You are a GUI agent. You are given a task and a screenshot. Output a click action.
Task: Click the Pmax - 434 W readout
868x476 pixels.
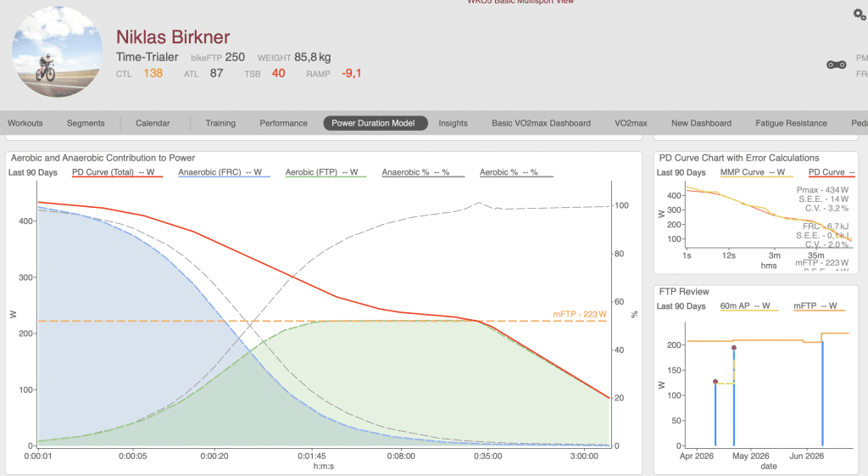click(x=822, y=189)
